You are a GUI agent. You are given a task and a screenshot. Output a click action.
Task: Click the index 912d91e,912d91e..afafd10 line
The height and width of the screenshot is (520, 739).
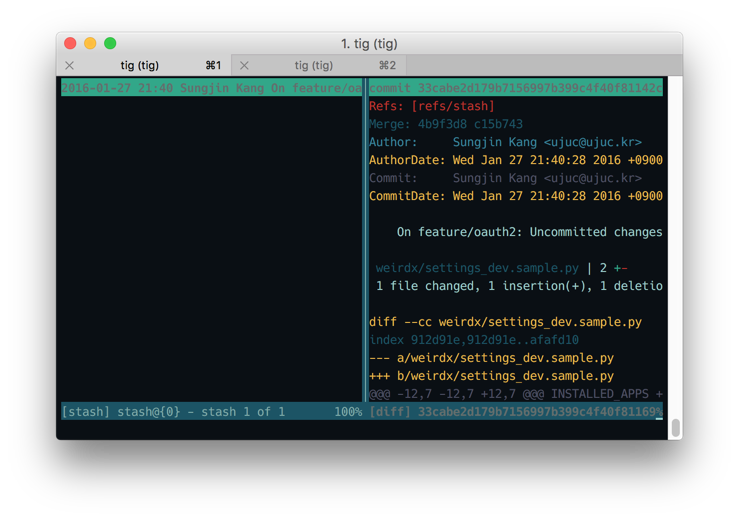click(x=474, y=340)
